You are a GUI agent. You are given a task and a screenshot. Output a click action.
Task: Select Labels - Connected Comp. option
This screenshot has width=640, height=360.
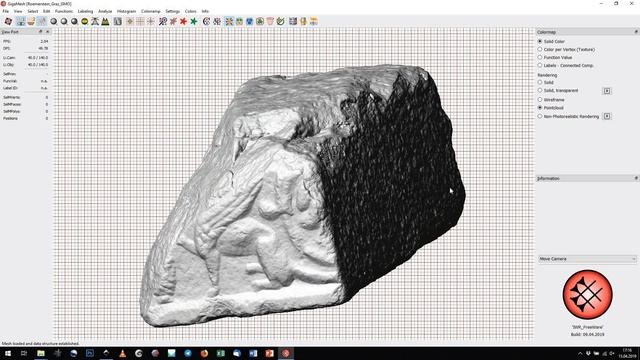(565, 65)
